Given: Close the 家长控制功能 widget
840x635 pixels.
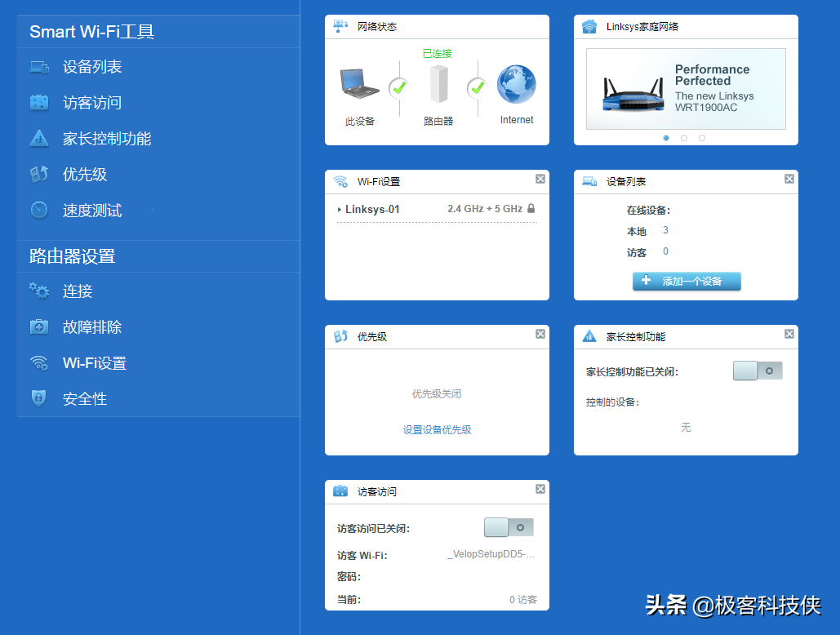Looking at the screenshot, I should (789, 334).
